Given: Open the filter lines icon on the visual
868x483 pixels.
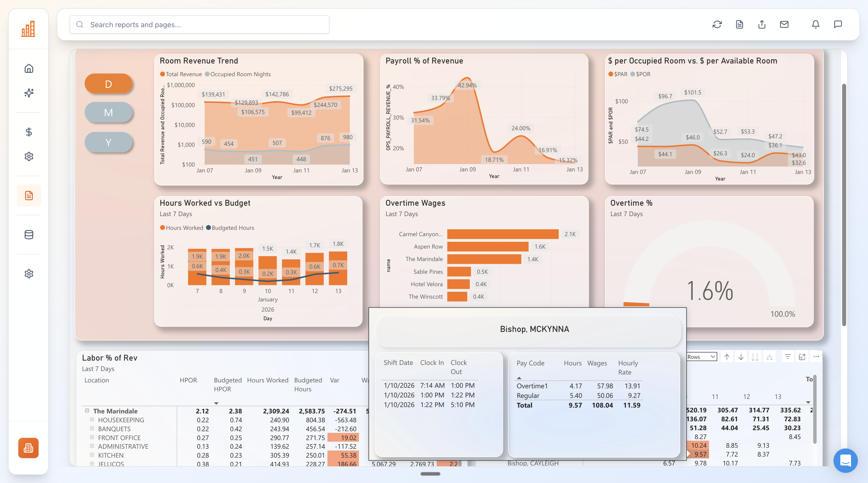Looking at the screenshot, I should coord(788,357).
